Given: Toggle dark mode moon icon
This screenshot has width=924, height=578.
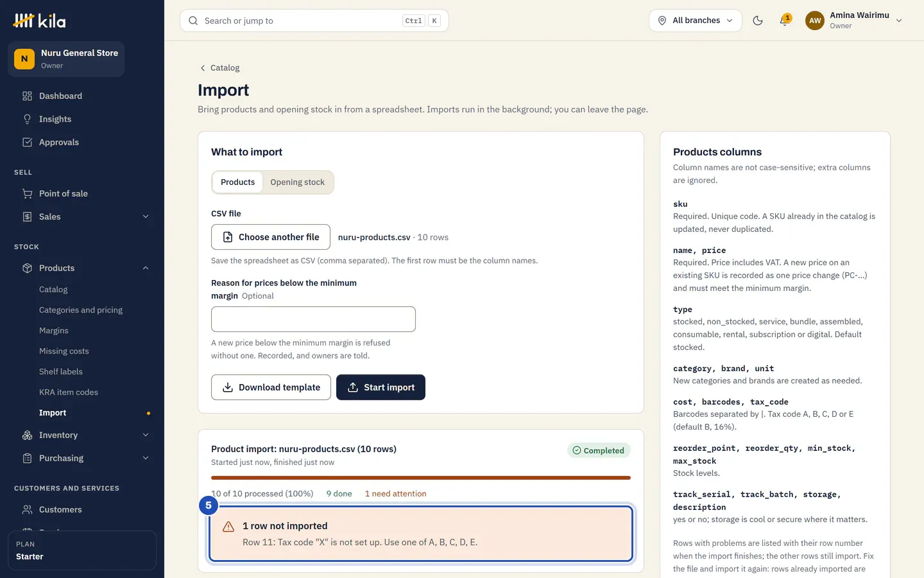Looking at the screenshot, I should [758, 21].
